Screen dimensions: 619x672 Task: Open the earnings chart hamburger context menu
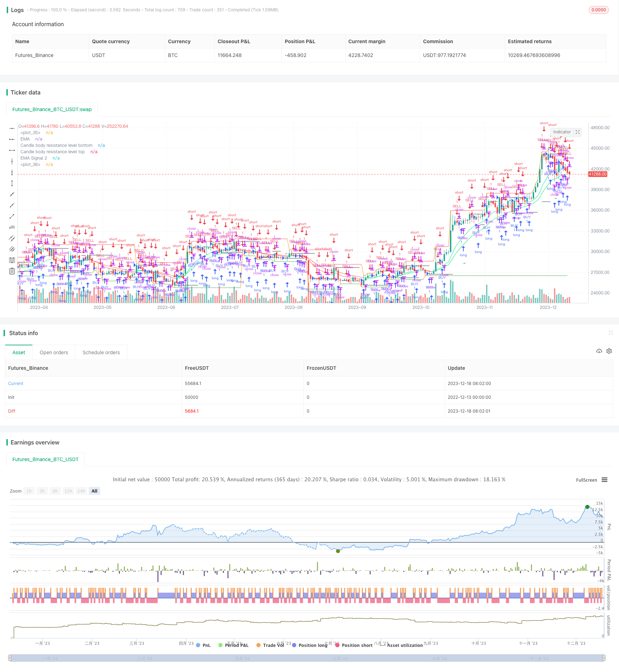[x=604, y=480]
